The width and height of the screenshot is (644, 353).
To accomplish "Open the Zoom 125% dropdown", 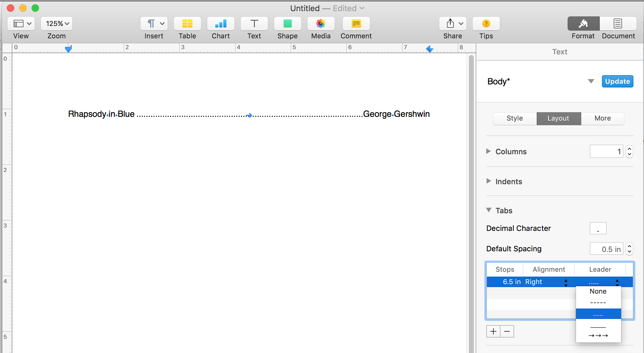I will tap(57, 23).
